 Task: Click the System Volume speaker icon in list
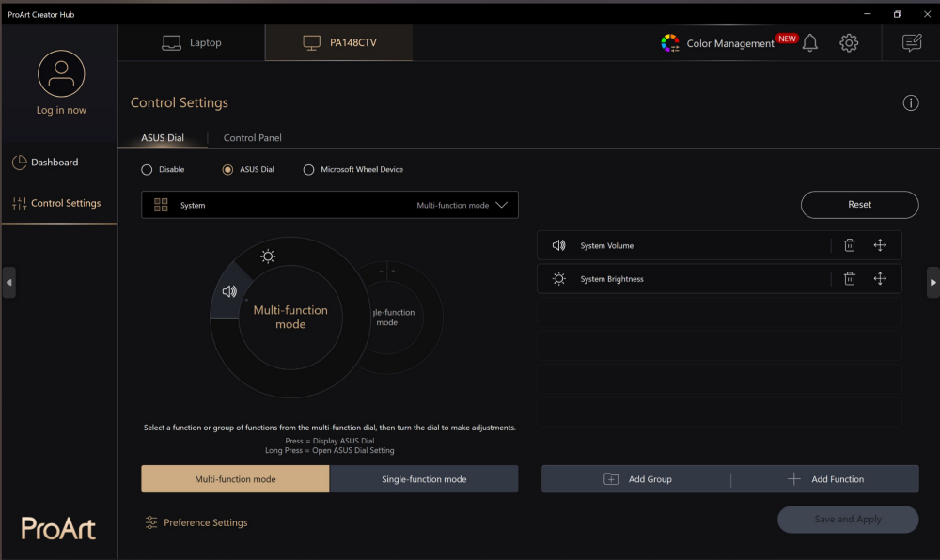(558, 245)
